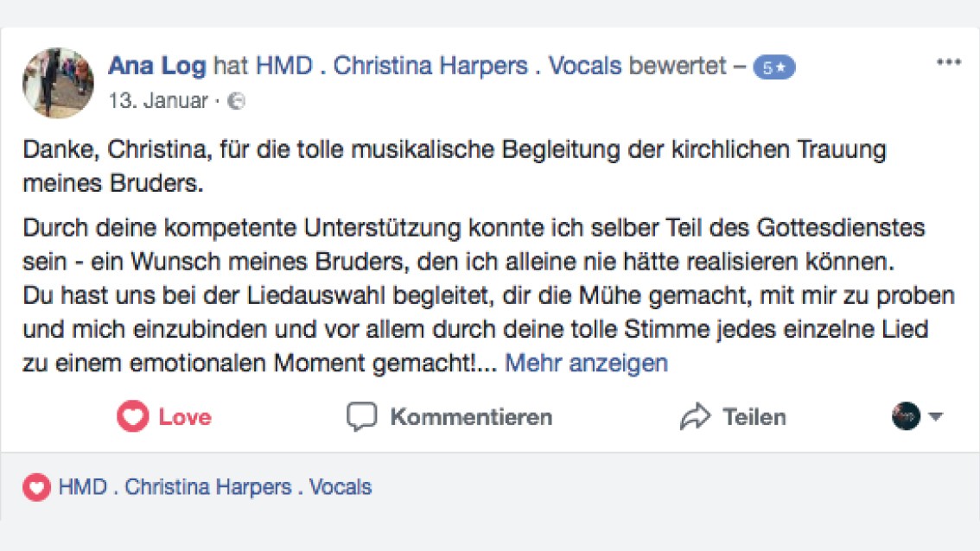Click the globe public visibility icon
This screenshot has width=980, height=551.
(236, 100)
